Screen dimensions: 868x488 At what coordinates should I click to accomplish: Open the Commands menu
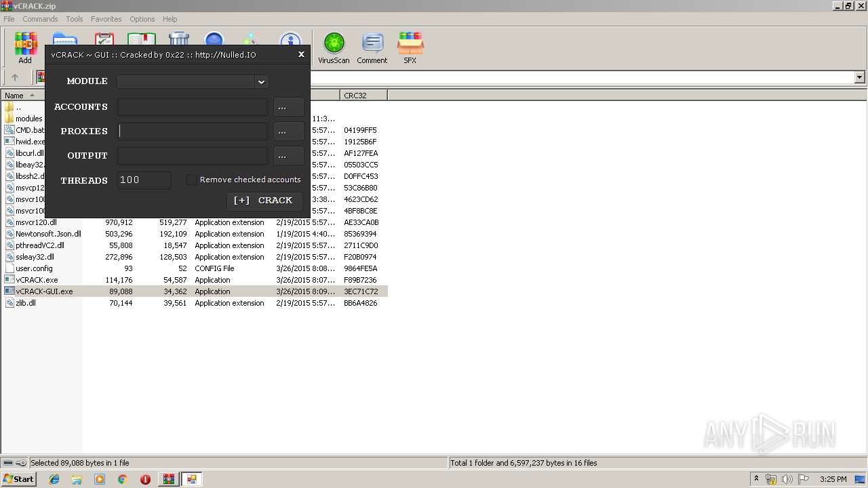click(x=40, y=19)
